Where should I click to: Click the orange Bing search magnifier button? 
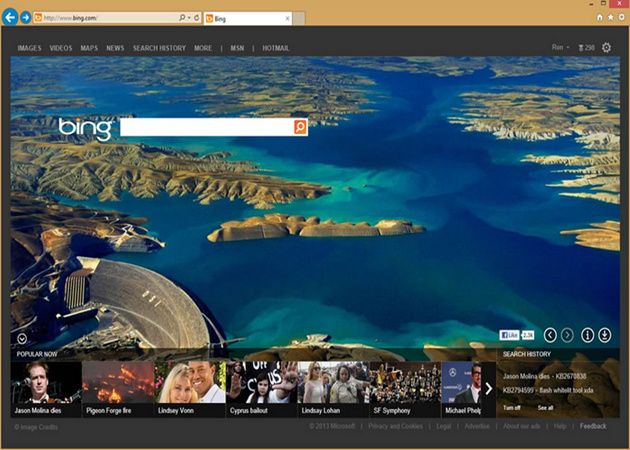pos(300,127)
